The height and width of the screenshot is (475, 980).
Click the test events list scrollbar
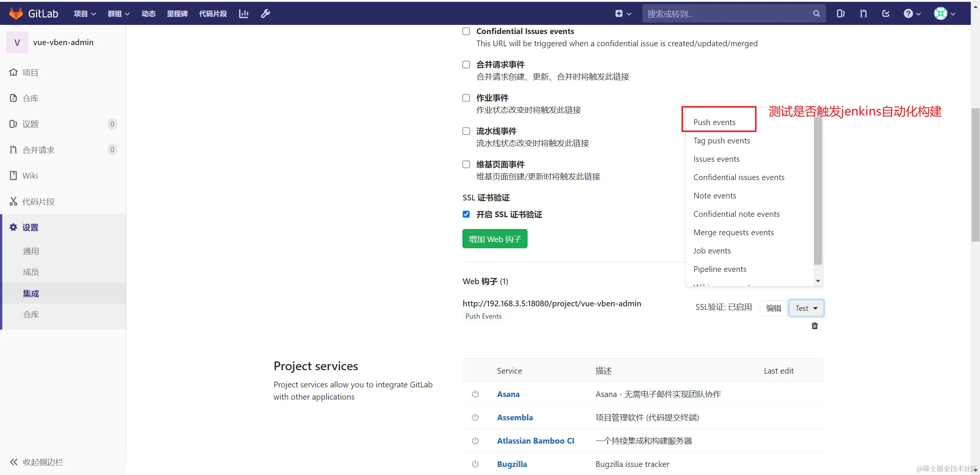(x=818, y=191)
